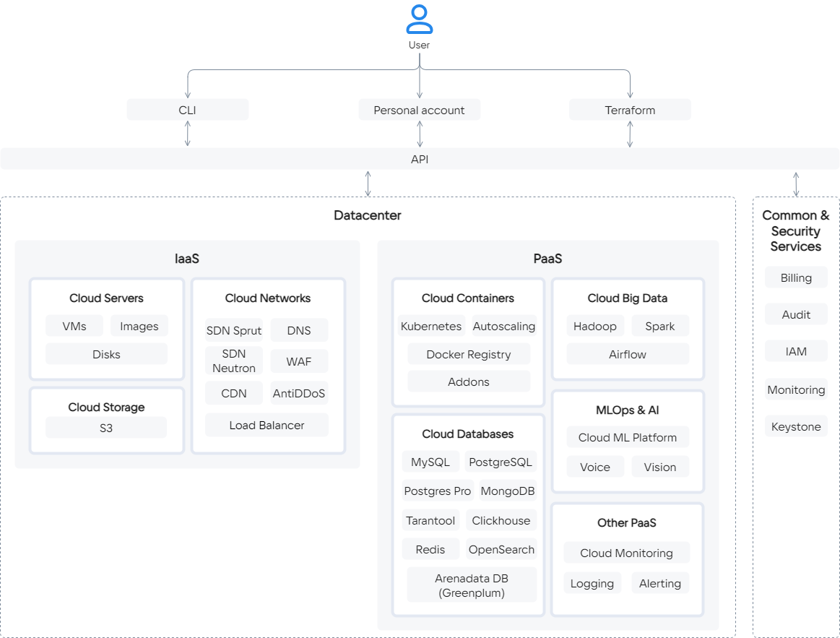Select the Cloud Monitoring chip
The width and height of the screenshot is (840, 638).
pos(627,553)
